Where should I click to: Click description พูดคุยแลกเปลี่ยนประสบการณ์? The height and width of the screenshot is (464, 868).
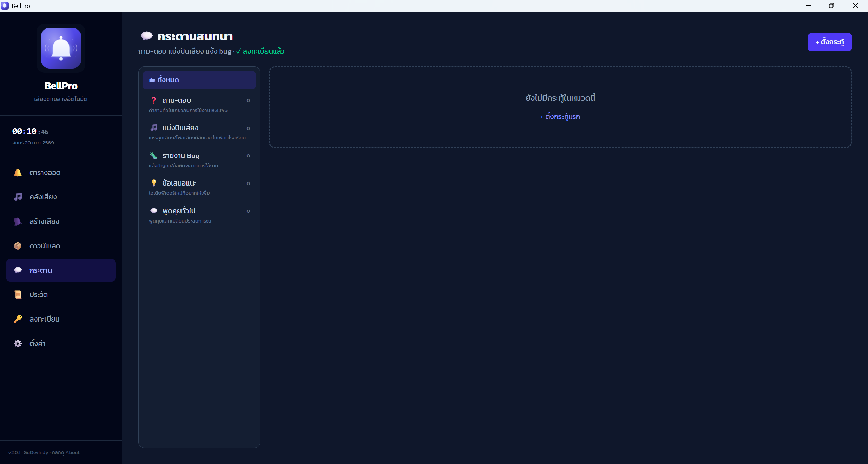[x=180, y=221]
